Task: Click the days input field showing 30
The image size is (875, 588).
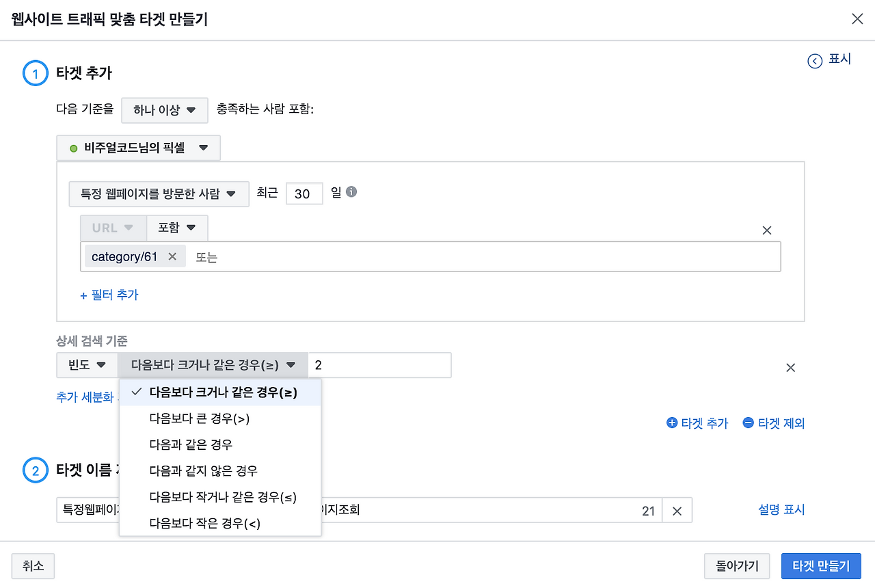Action: [304, 193]
